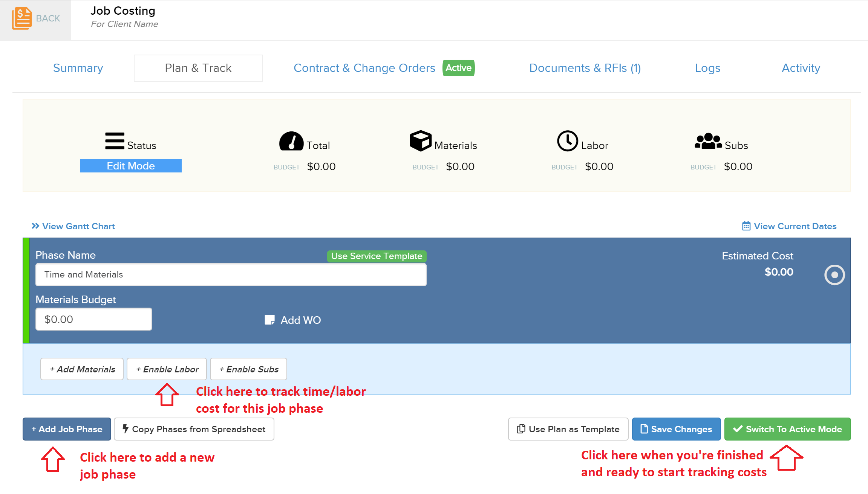Click the Total budget $0.00 value

click(x=321, y=166)
